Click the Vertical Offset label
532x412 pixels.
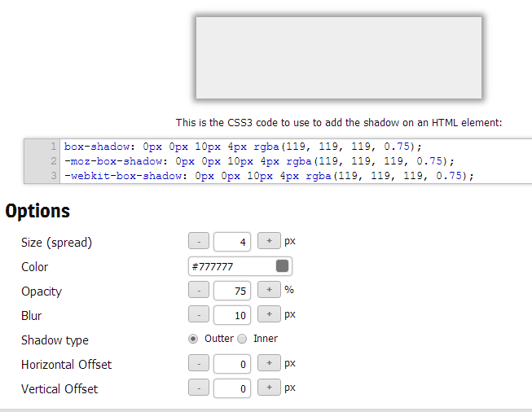59,389
